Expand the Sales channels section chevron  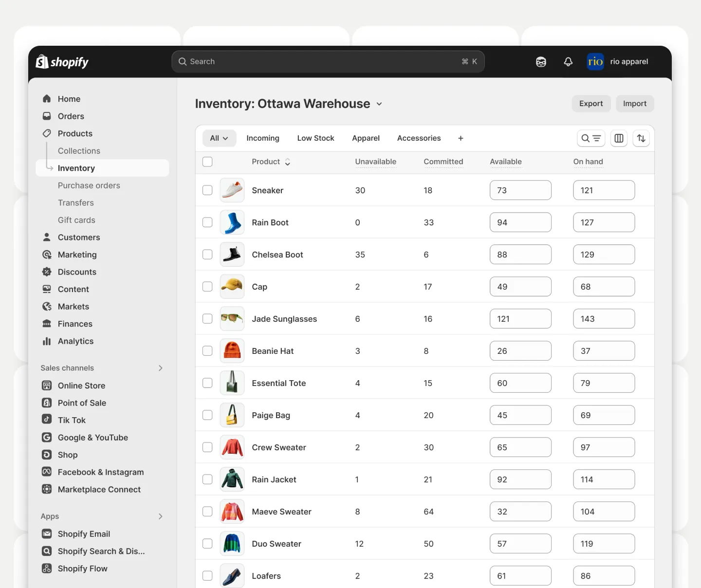161,368
